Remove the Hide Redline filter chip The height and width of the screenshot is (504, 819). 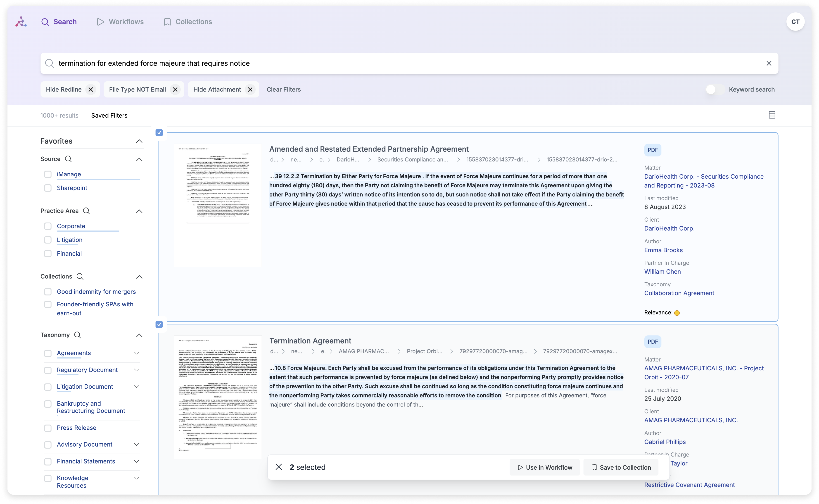(91, 89)
